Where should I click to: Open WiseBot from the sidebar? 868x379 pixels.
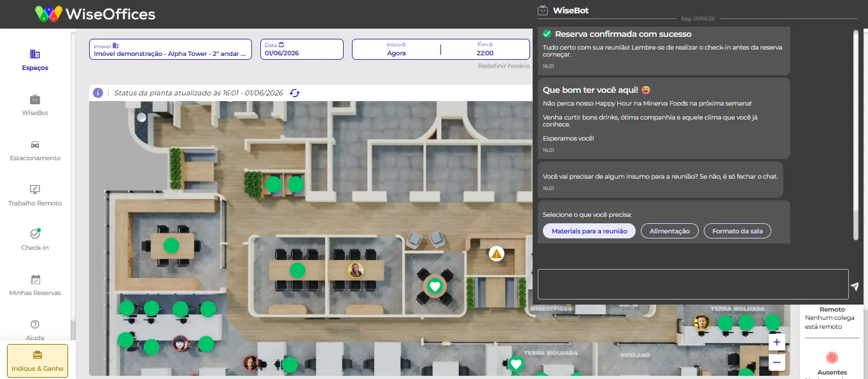[x=35, y=105]
